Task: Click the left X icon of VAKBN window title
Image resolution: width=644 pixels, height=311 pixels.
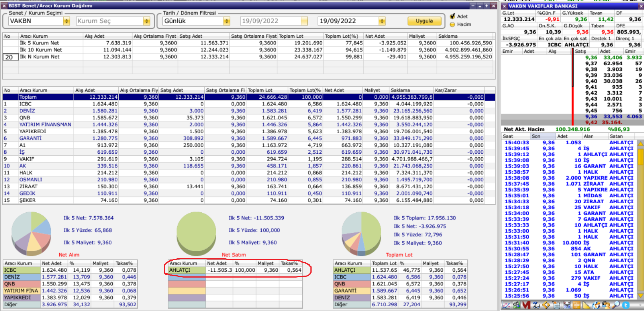Action: [x=505, y=6]
